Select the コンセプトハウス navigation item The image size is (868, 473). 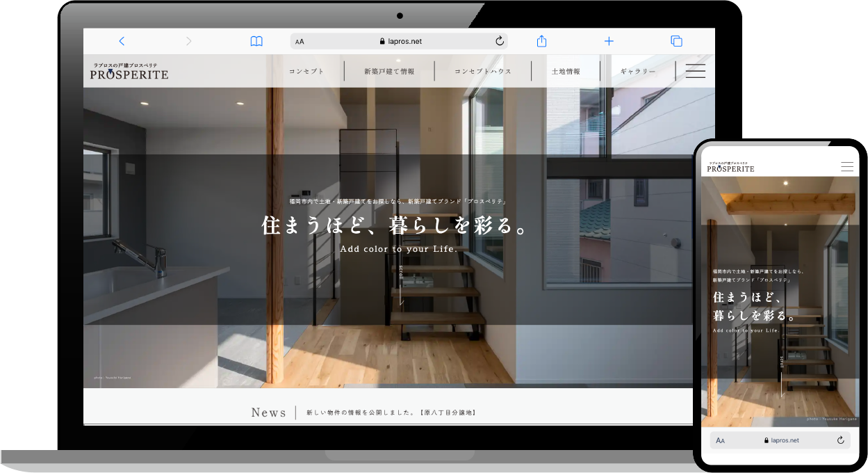pos(483,70)
